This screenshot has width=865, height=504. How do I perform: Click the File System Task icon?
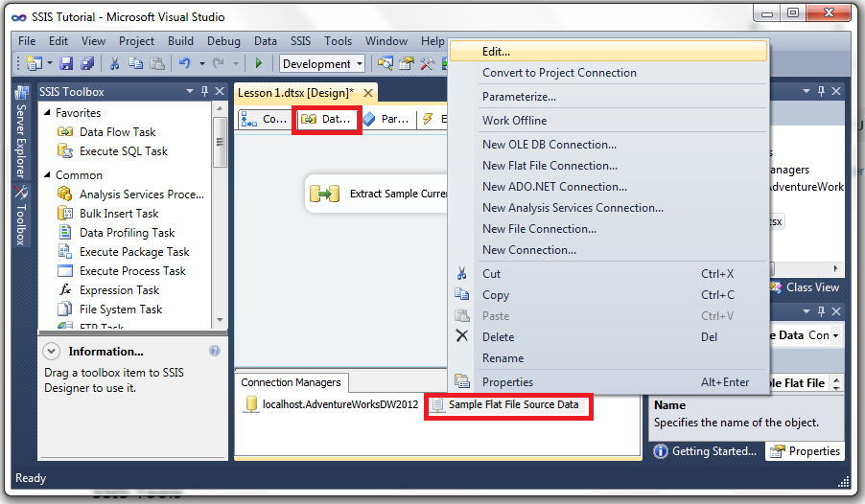65,309
